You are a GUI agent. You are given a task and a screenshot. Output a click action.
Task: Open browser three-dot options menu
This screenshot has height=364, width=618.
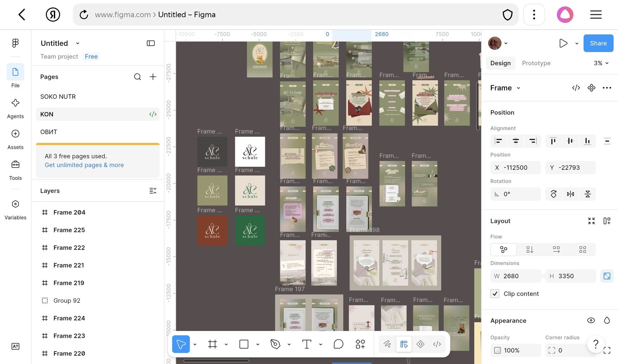[x=534, y=15]
